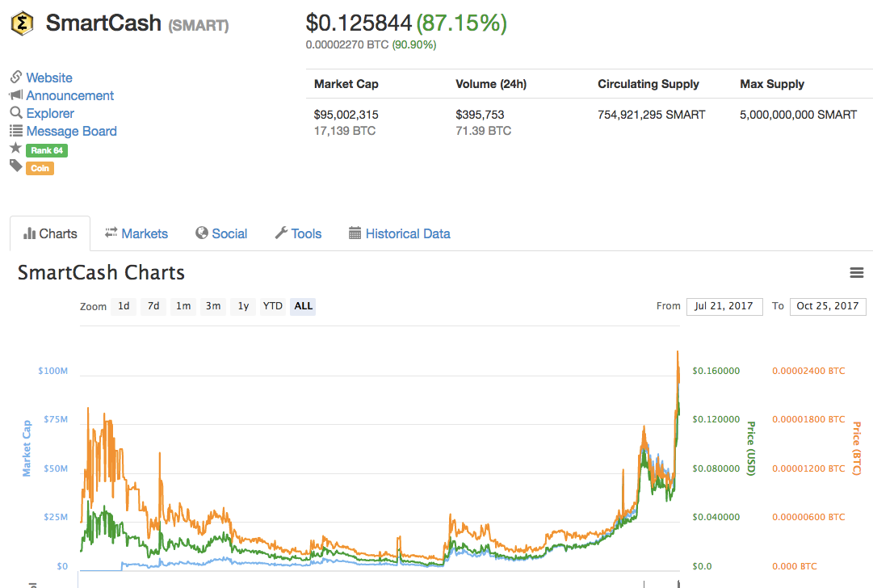Set chart zoom to 1d
Screen dimensions: 873x588
coord(124,306)
